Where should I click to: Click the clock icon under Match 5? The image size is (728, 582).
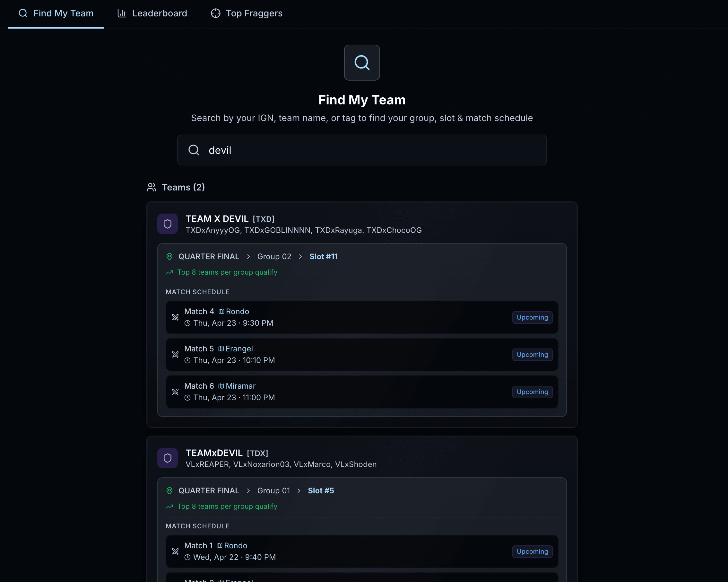(x=187, y=360)
